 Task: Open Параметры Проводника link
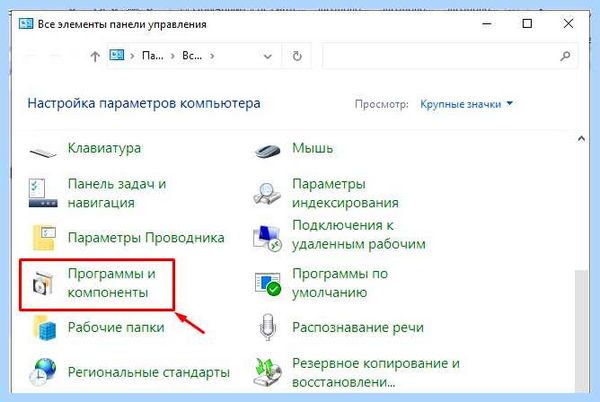tap(146, 238)
